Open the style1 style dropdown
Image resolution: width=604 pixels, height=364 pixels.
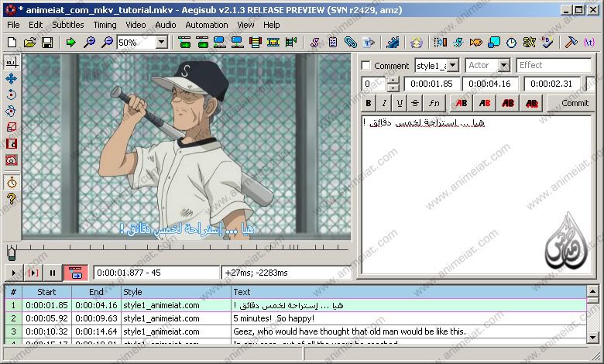[452, 66]
